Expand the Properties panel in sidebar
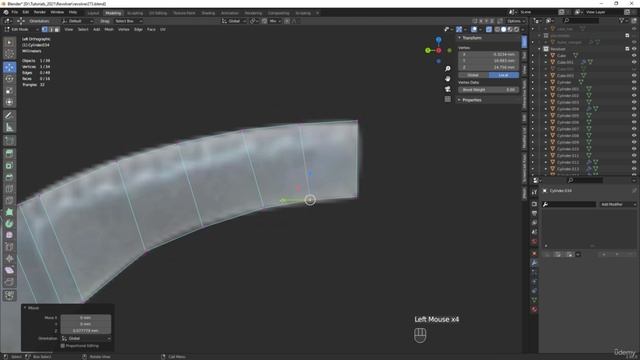 click(460, 100)
